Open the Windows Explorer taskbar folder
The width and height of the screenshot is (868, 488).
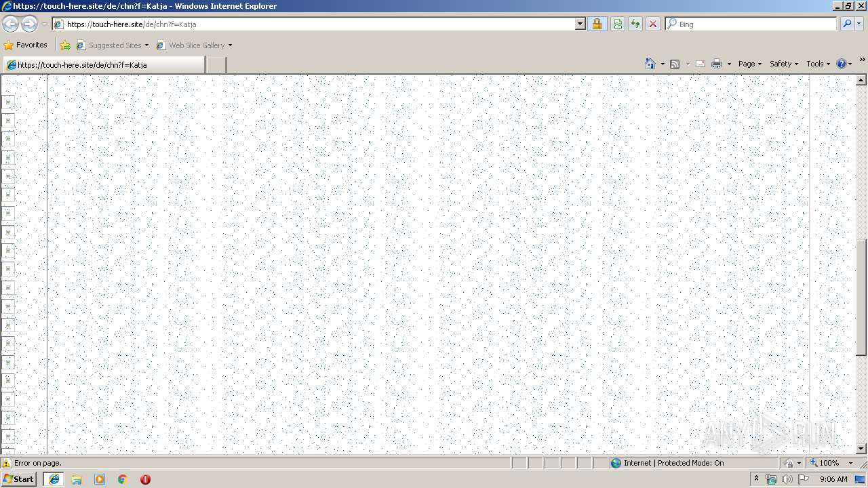tap(77, 479)
